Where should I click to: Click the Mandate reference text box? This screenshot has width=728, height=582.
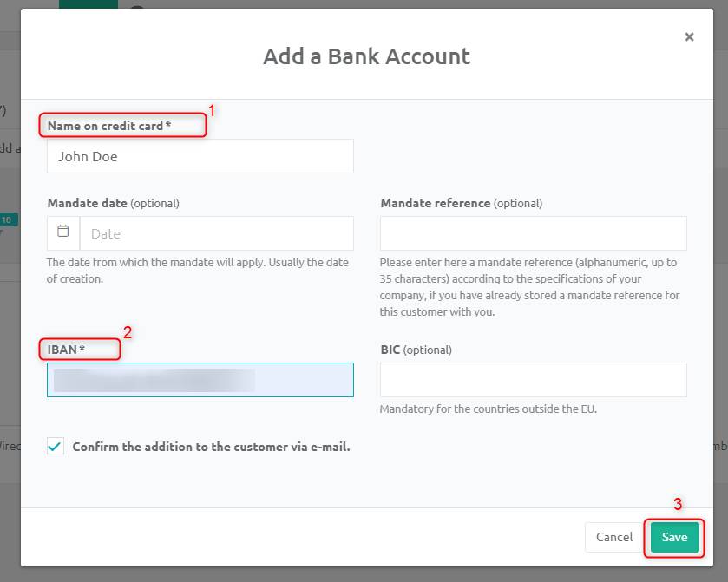click(x=534, y=233)
